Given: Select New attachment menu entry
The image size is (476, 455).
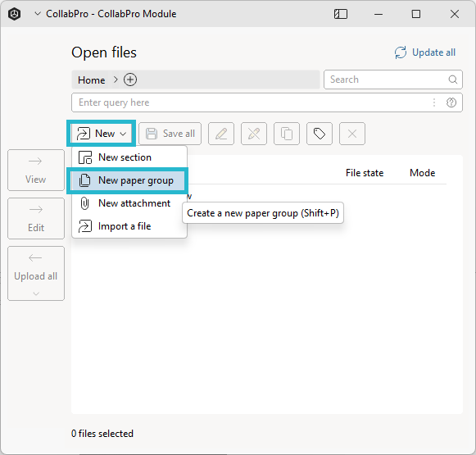Looking at the screenshot, I should pos(129,203).
